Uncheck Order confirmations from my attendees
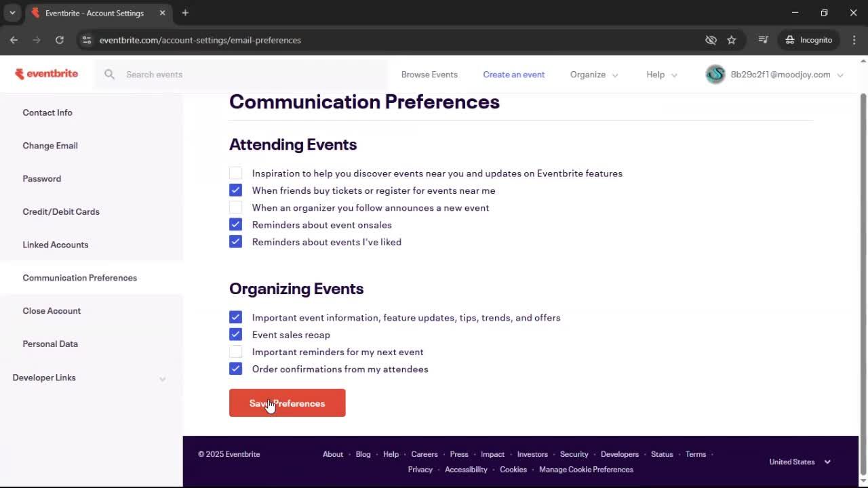This screenshot has width=868, height=488. click(235, 369)
